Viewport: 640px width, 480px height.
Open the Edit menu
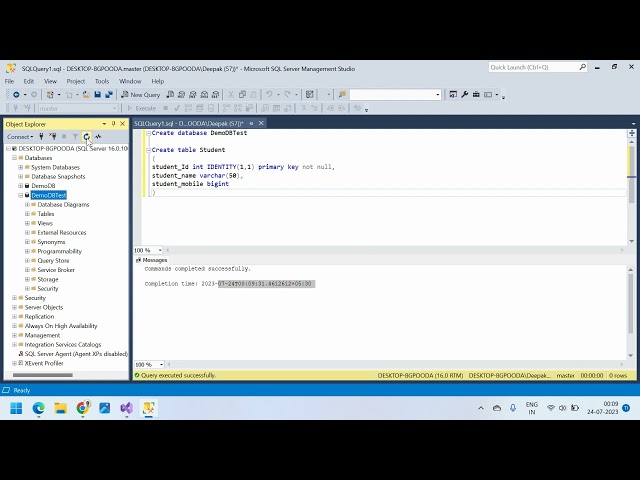[x=29, y=81]
